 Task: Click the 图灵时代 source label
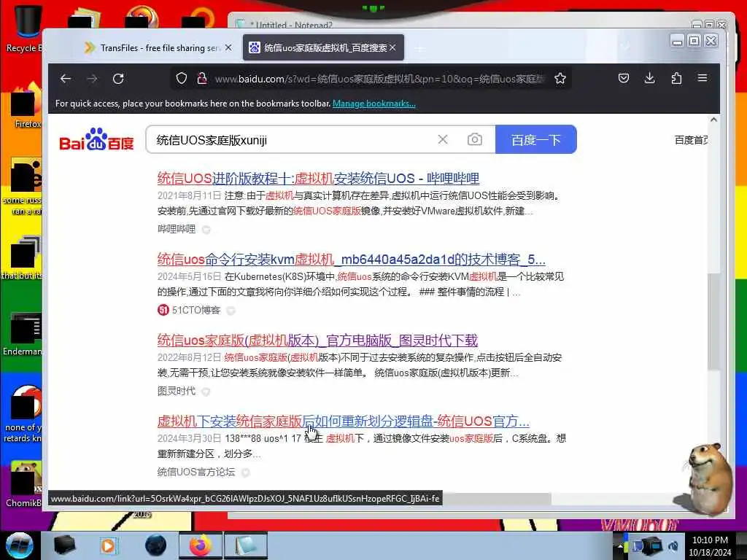point(177,392)
